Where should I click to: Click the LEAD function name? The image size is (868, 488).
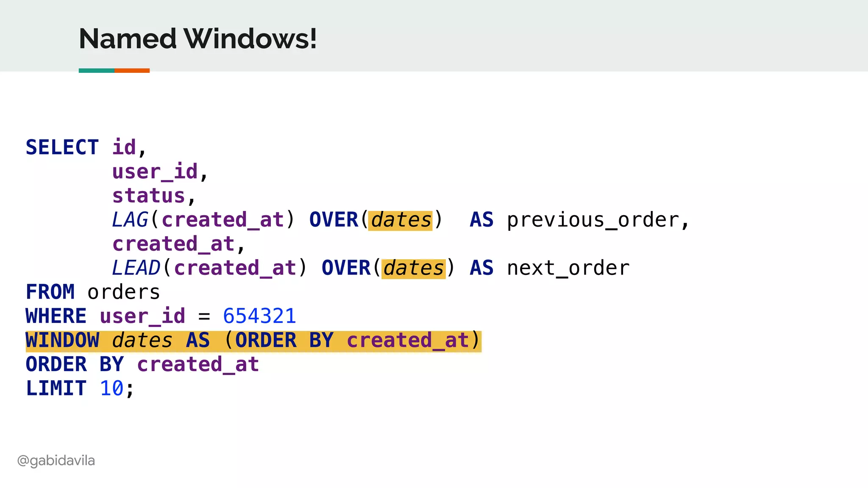pos(136,268)
